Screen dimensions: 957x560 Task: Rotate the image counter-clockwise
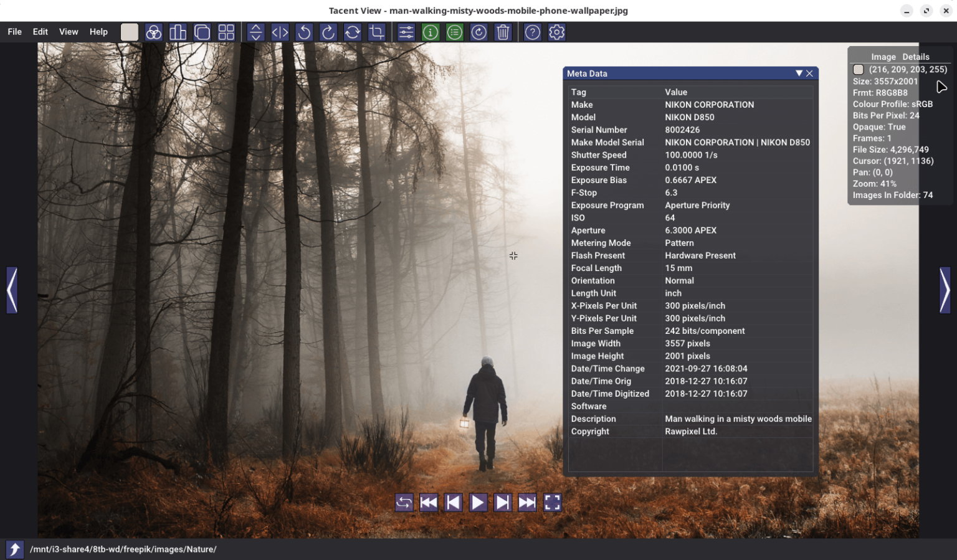[x=304, y=32]
